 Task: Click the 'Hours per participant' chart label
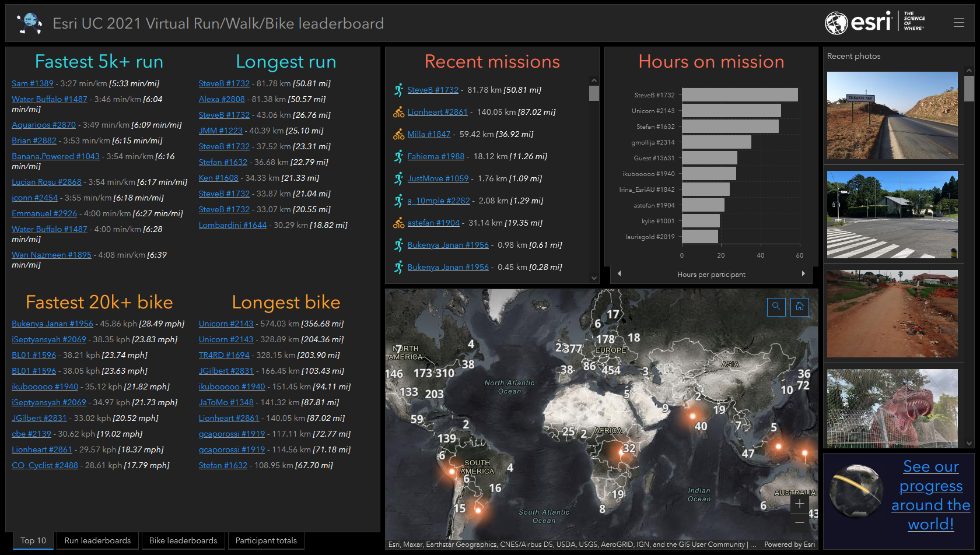pos(711,275)
